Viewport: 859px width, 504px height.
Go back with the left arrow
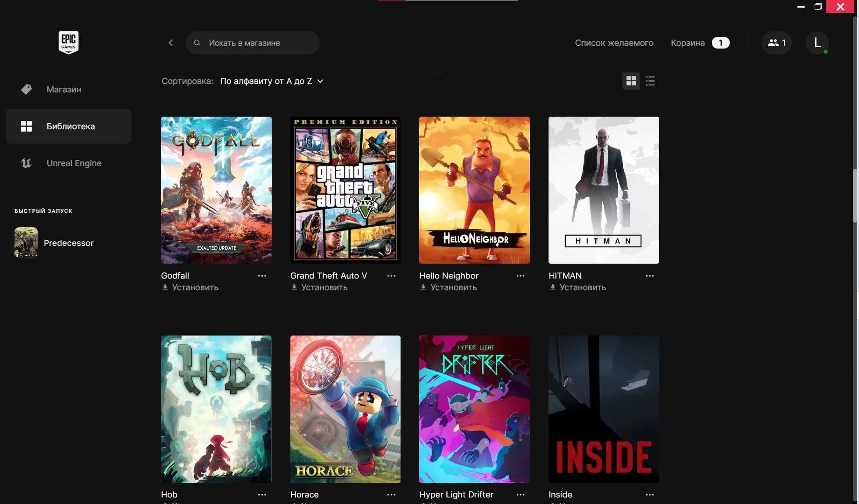click(171, 43)
